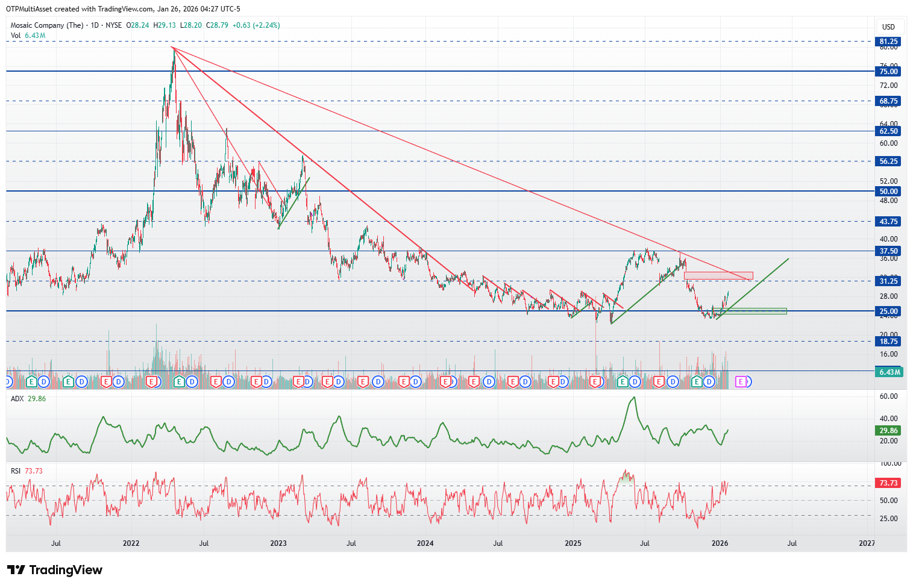Click the 2024 label on time axis

[425, 543]
